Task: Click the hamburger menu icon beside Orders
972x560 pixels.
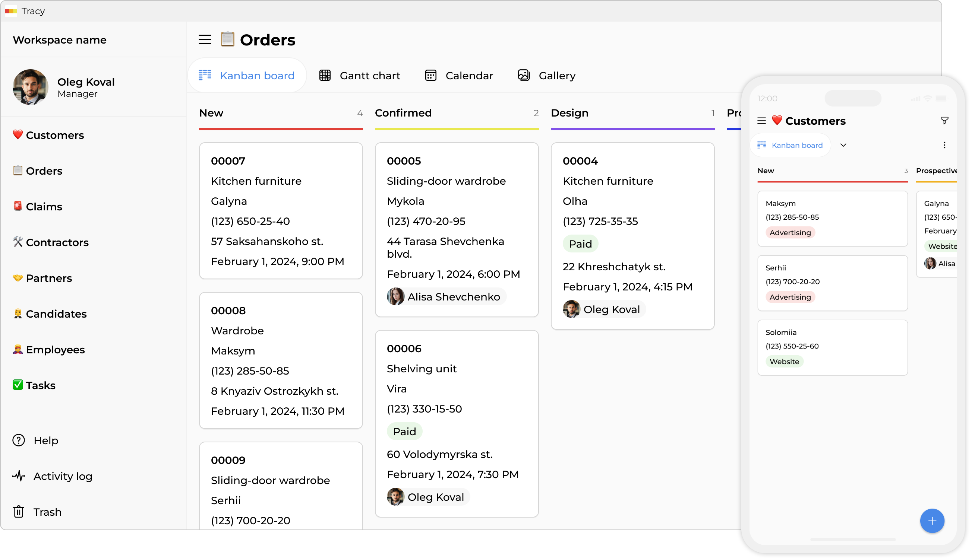Action: [x=205, y=39]
